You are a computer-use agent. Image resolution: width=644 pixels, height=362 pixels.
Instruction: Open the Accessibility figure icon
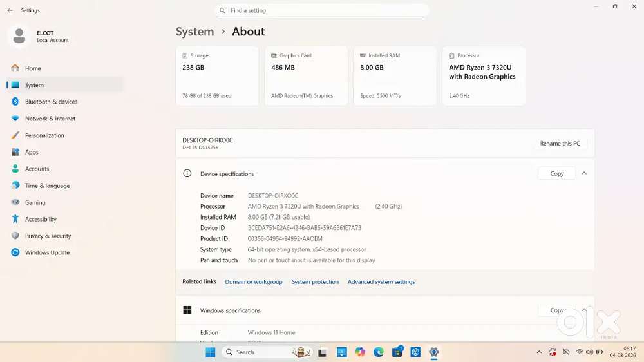pos(15,219)
